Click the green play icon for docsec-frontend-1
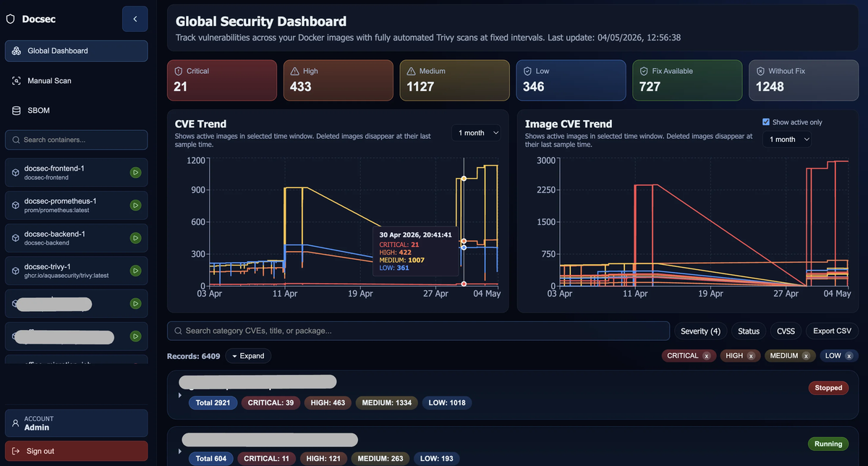The width and height of the screenshot is (868, 466). point(135,173)
